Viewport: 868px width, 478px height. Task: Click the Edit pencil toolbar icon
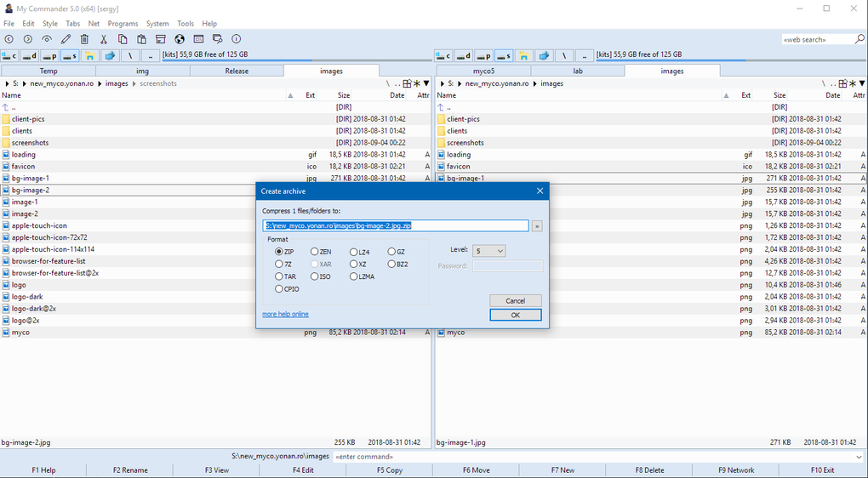point(66,39)
